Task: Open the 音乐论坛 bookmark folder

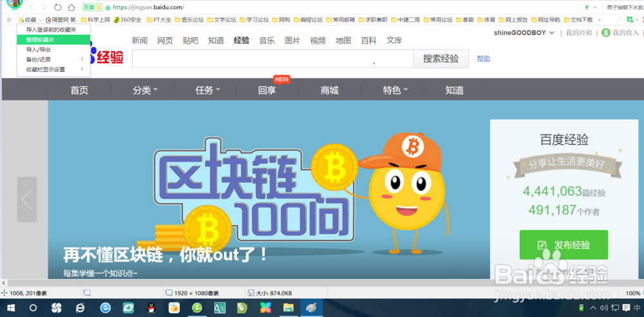Action: (189, 20)
